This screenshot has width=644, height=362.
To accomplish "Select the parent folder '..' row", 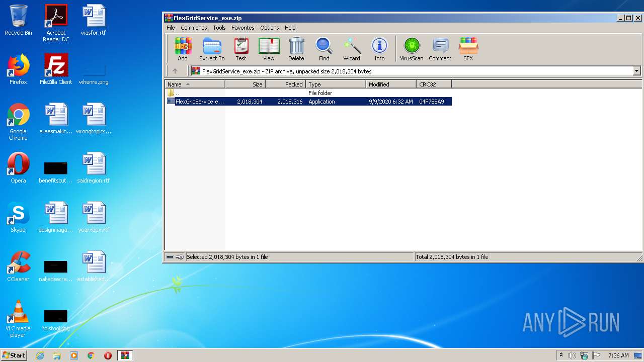I will [308, 93].
